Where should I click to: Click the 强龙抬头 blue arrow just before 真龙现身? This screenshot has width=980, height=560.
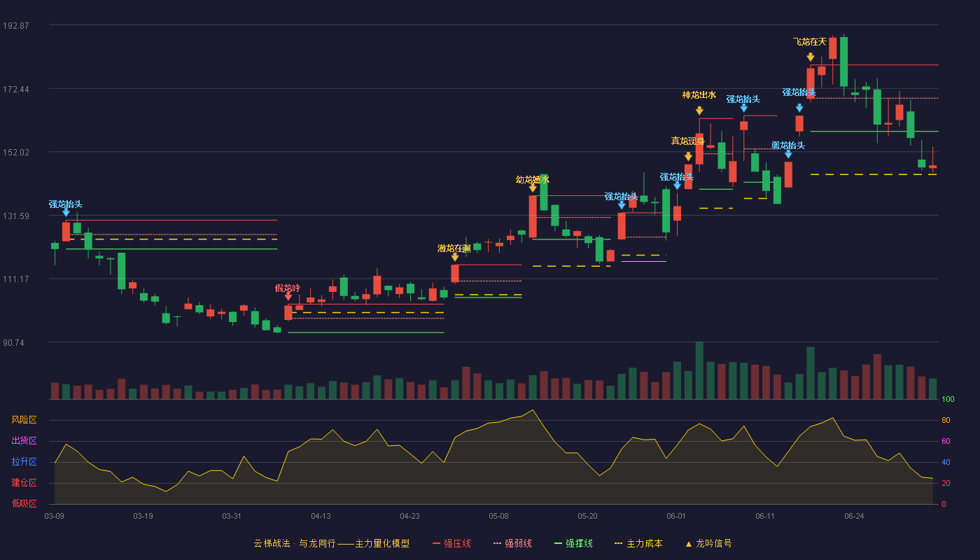[x=677, y=185]
